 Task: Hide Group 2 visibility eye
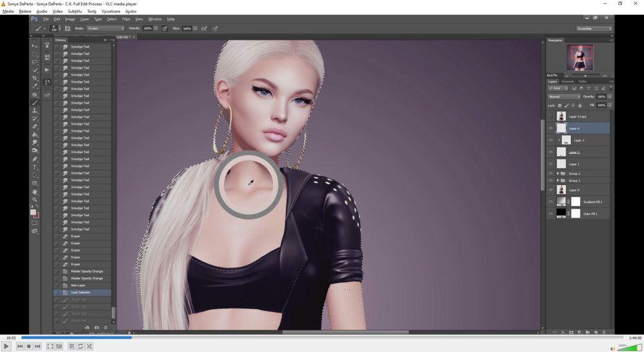click(550, 173)
